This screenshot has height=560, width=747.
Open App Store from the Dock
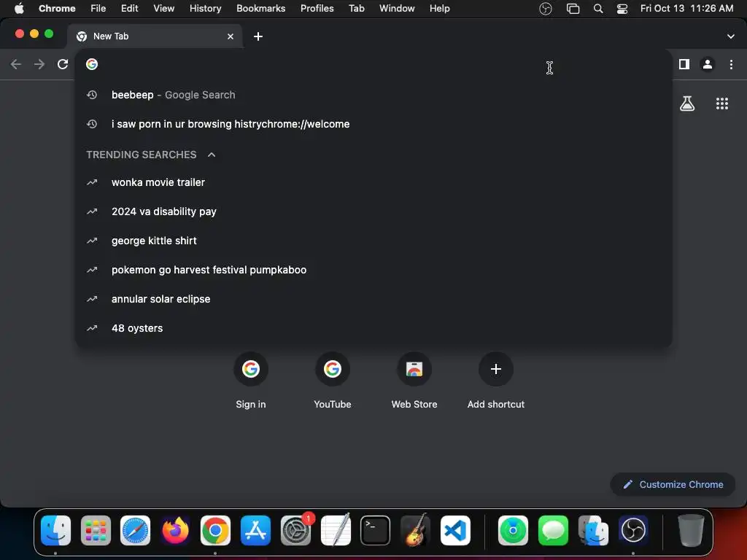coord(255,530)
